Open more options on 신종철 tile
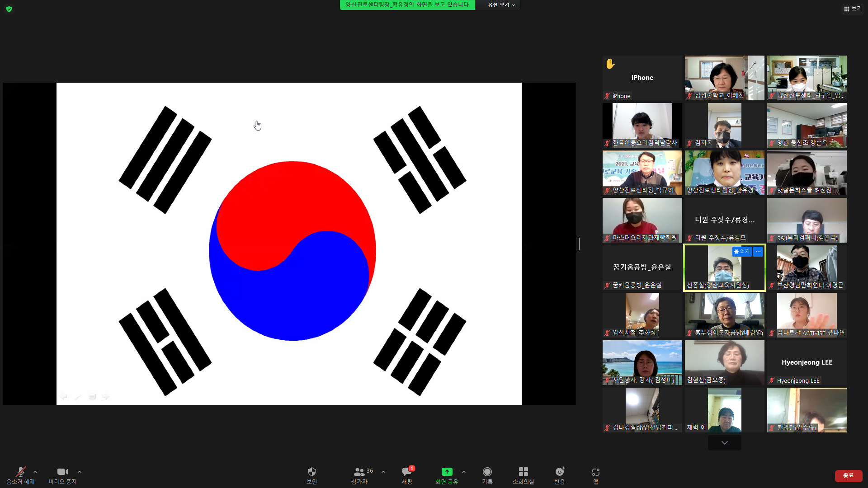Screen dimensions: 868x488 758,252
